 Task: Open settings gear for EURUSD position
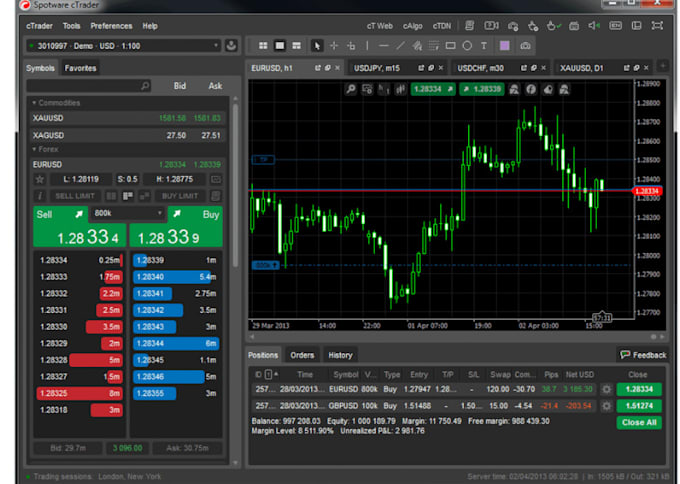pyautogui.click(x=606, y=389)
